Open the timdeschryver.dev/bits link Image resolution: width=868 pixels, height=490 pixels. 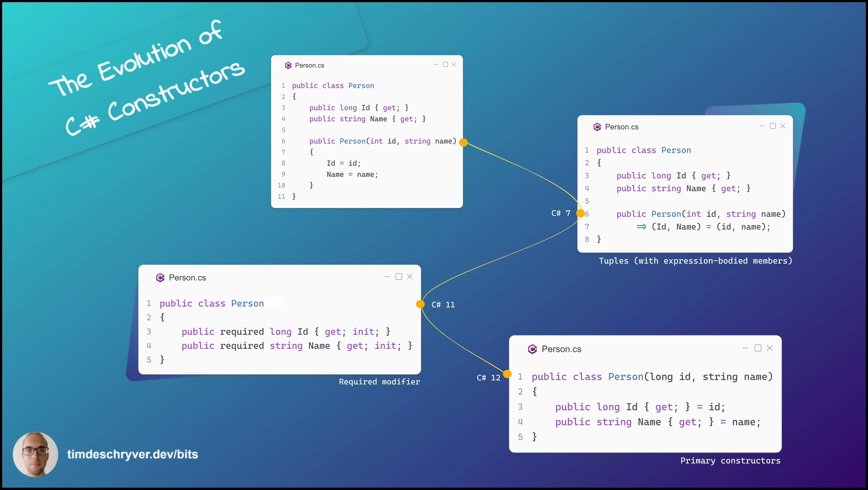pyautogui.click(x=132, y=454)
